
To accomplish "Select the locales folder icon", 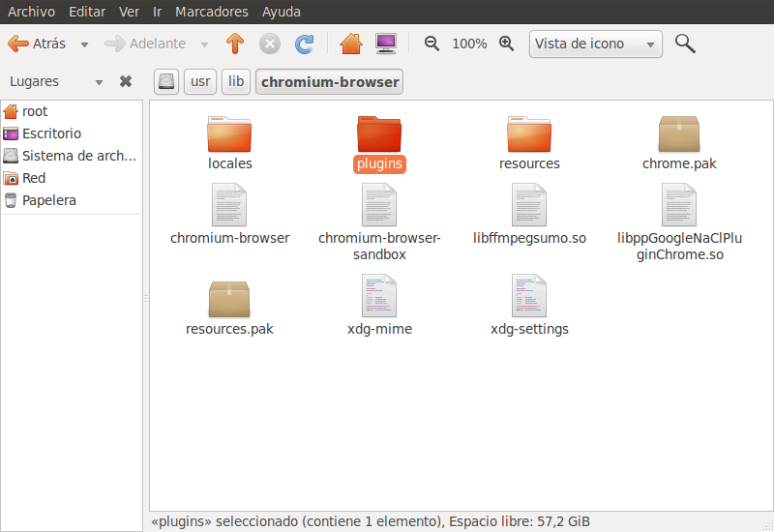I will point(229,133).
